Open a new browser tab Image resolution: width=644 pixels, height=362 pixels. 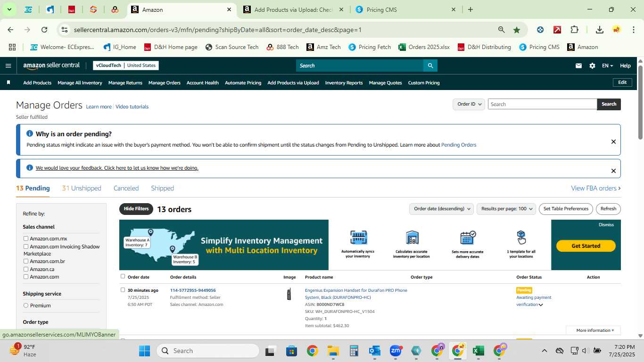point(470,9)
